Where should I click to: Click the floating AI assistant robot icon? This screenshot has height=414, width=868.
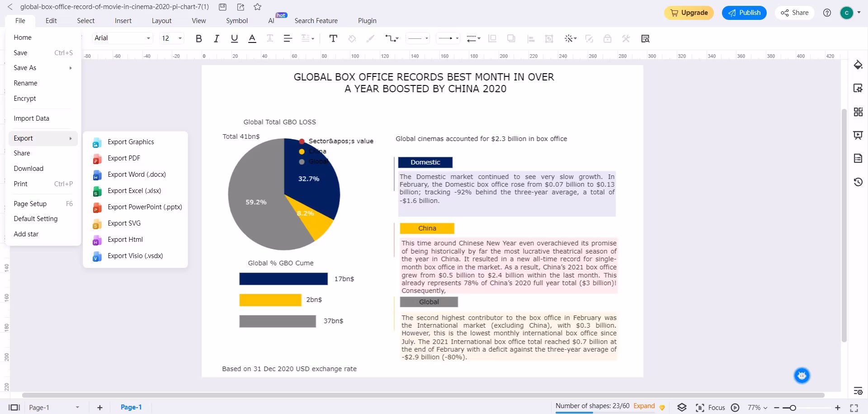click(x=802, y=376)
